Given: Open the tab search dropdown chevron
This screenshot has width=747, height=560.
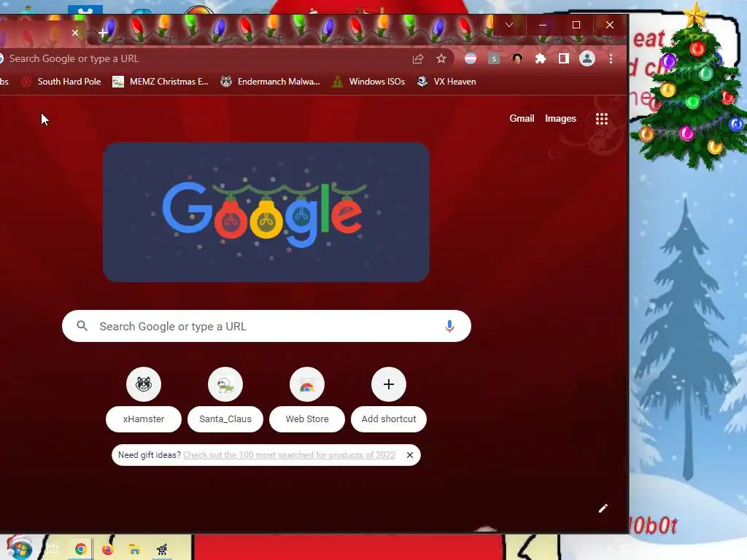Looking at the screenshot, I should point(508,25).
